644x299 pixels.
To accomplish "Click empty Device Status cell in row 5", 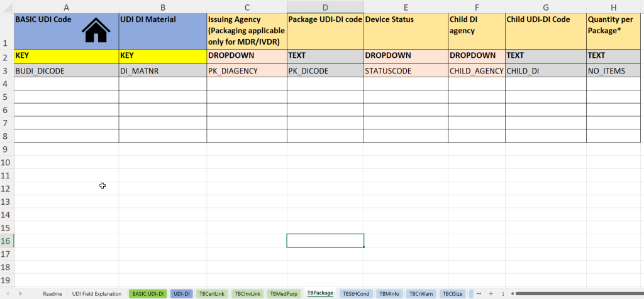I will coord(406,97).
